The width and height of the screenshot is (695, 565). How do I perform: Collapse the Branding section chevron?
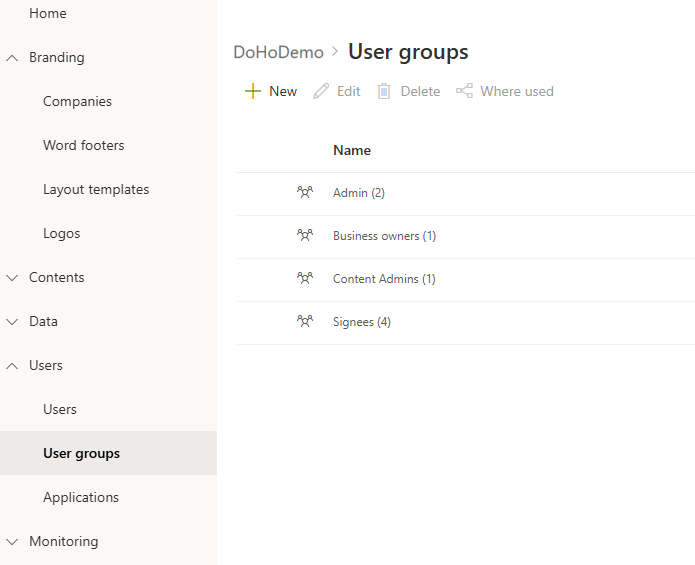coord(12,58)
